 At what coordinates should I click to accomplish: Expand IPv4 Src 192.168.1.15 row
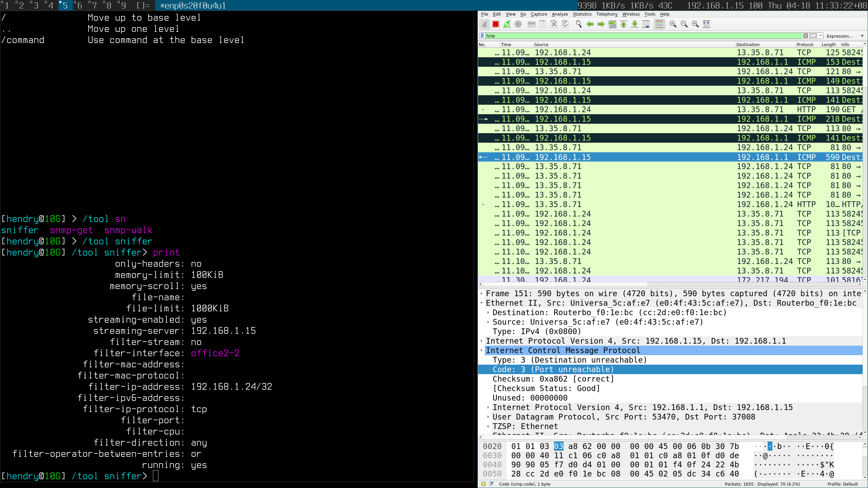tap(481, 341)
